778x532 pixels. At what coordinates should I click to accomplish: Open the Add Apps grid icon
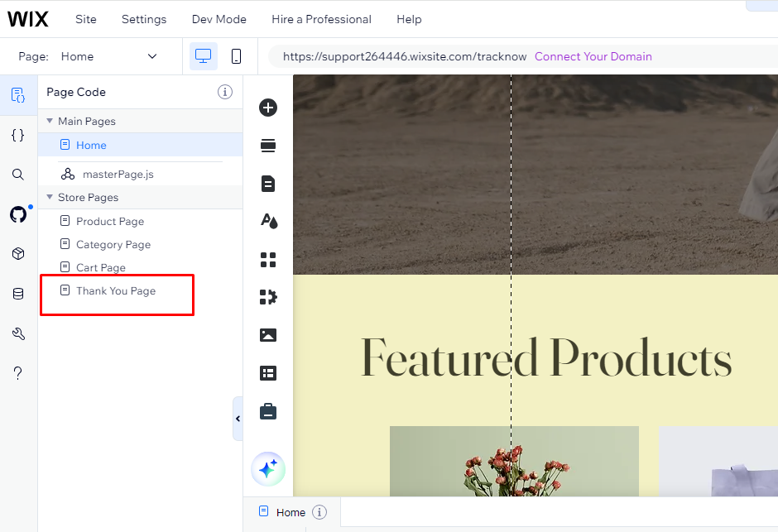coord(268,260)
